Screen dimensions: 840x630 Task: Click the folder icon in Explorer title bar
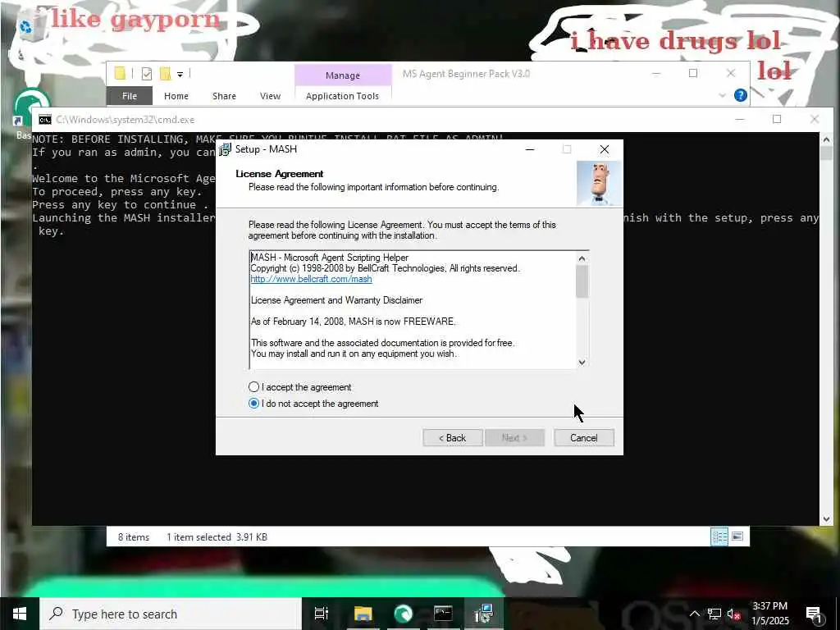coord(120,73)
